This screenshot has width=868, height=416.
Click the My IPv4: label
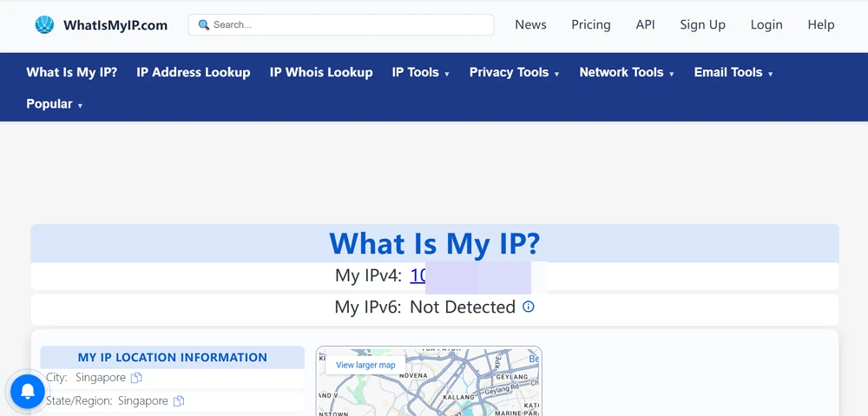368,275
